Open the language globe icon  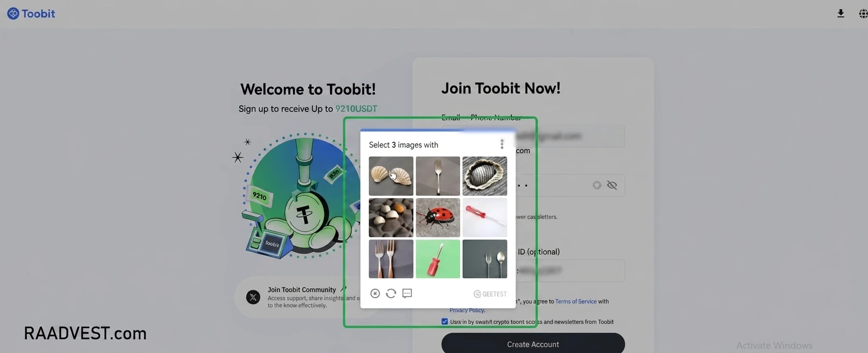[x=863, y=13]
